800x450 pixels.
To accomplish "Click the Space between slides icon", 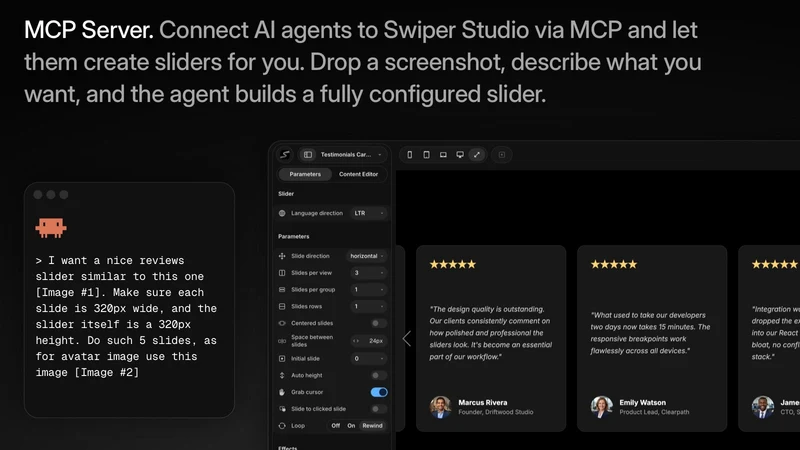I will click(282, 341).
